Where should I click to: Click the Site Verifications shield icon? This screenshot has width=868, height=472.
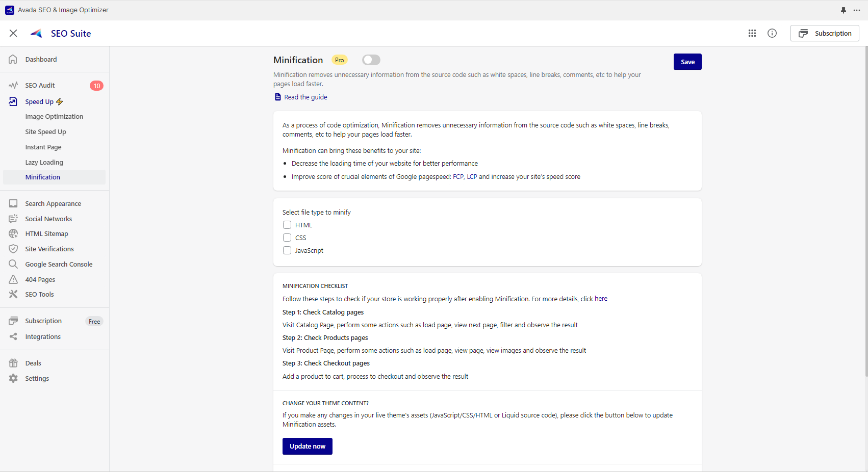[13, 249]
